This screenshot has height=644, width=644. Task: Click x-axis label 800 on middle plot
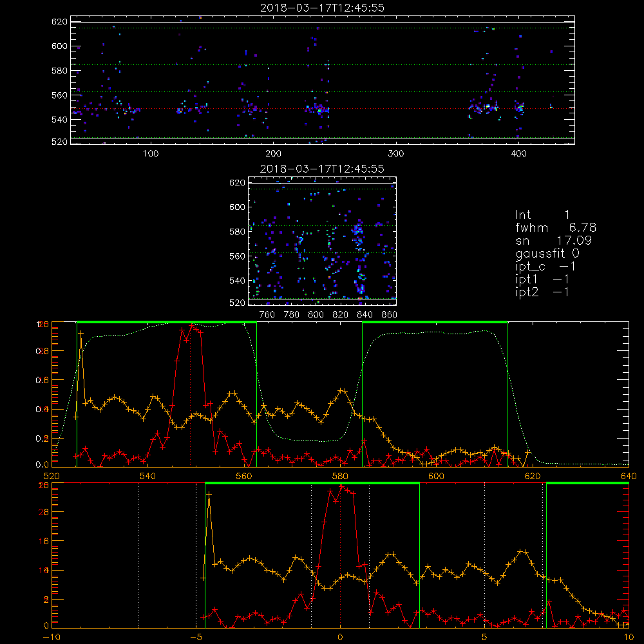pos(316,315)
